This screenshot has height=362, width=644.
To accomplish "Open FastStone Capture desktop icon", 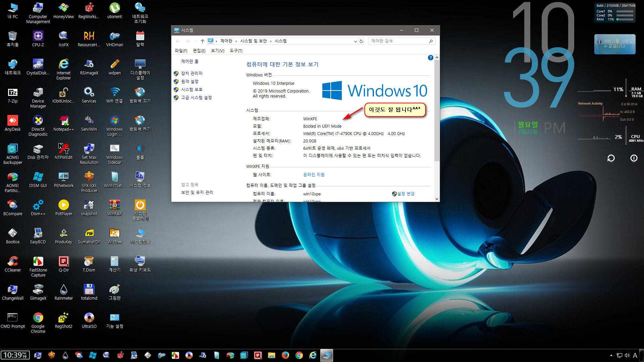I will [x=38, y=266].
